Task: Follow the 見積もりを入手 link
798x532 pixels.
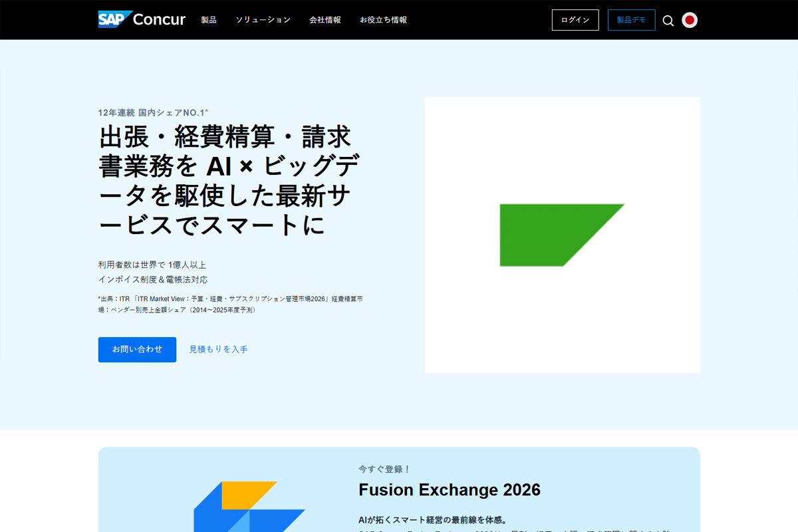Action: click(218, 349)
